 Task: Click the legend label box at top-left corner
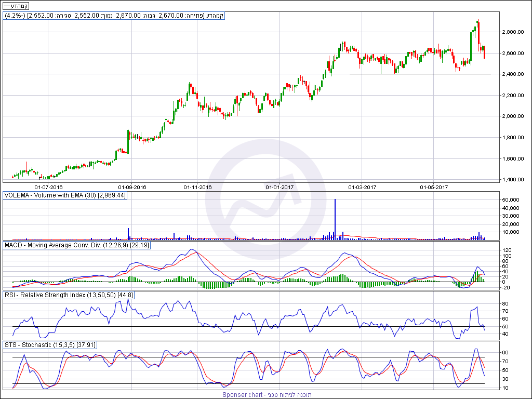pyautogui.click(x=17, y=6)
